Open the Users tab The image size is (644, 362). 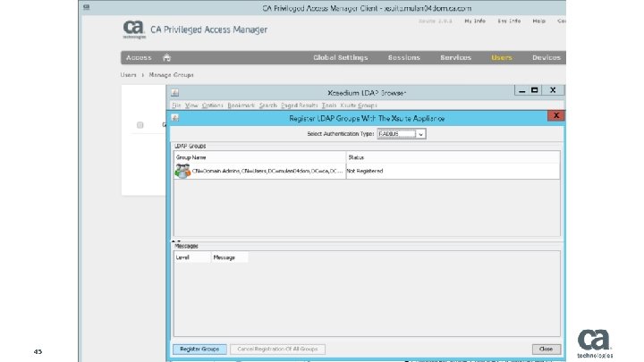coord(502,57)
